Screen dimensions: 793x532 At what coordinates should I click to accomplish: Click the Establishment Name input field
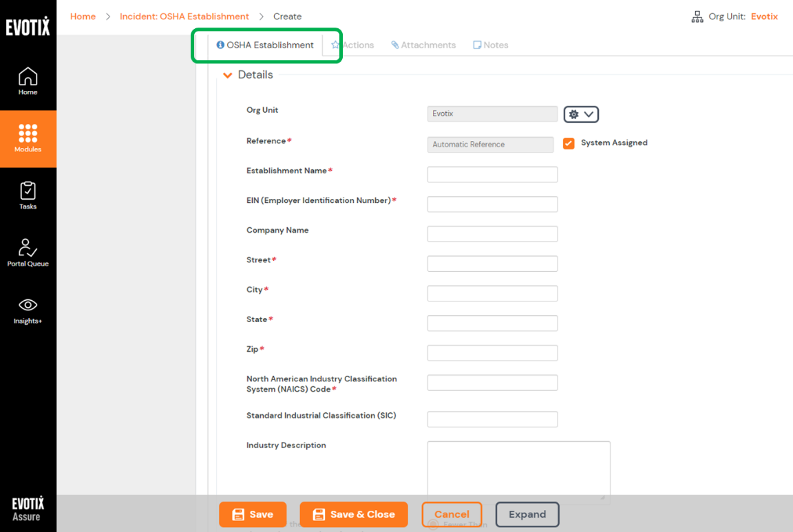pos(491,174)
